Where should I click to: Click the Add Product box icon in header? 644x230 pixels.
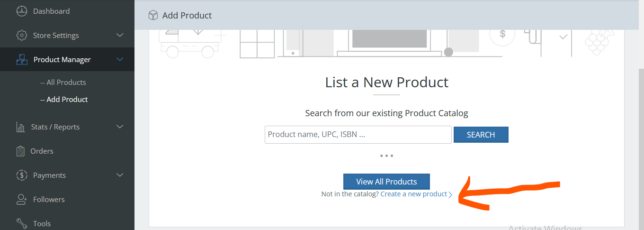click(153, 16)
